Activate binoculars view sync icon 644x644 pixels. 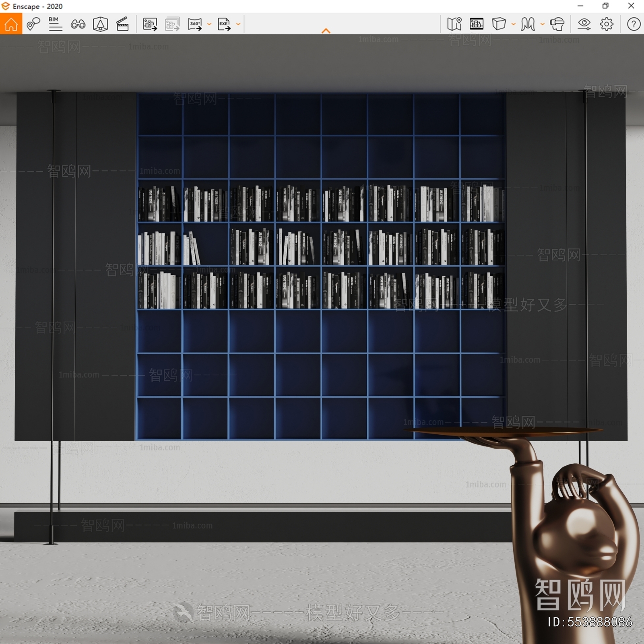pos(78,24)
